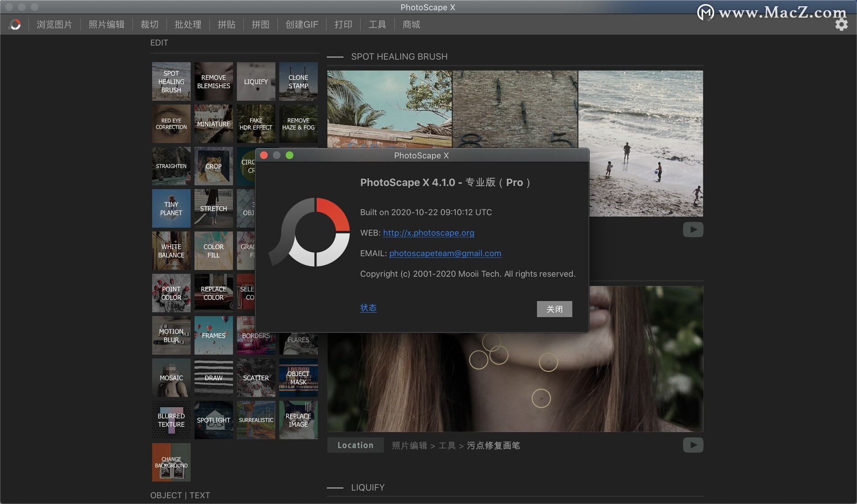Click the beach sample photo
Viewport: 857px width, 504px height.
coord(641,144)
